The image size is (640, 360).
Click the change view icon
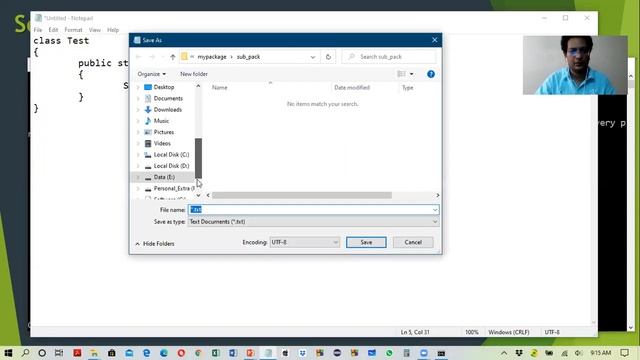(402, 74)
